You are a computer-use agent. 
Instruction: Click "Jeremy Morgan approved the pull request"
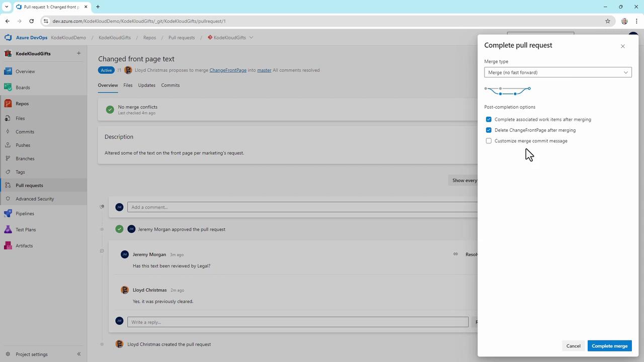[182, 229]
